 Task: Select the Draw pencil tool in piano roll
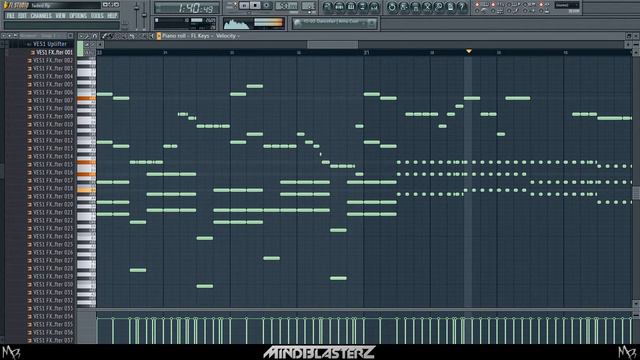point(104,36)
